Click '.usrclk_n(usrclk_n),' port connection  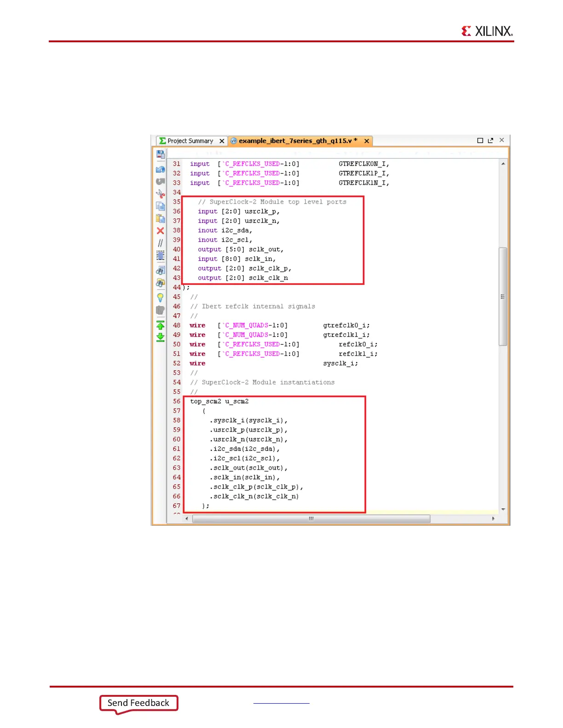point(249,439)
